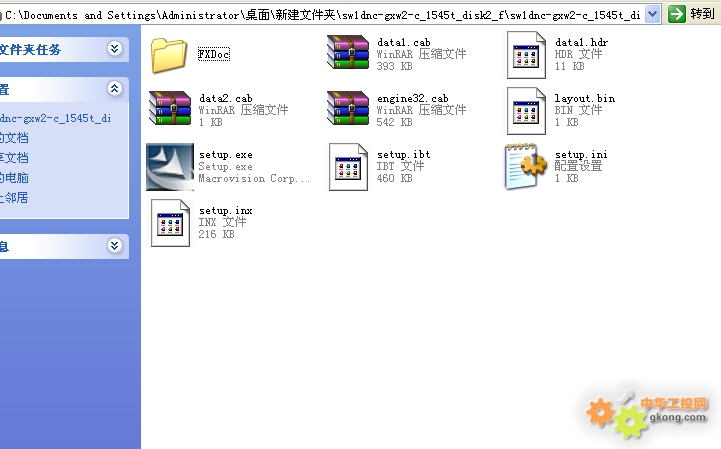
Task: Open the Shared Documents link ending 享文档
Action: pyautogui.click(x=14, y=158)
